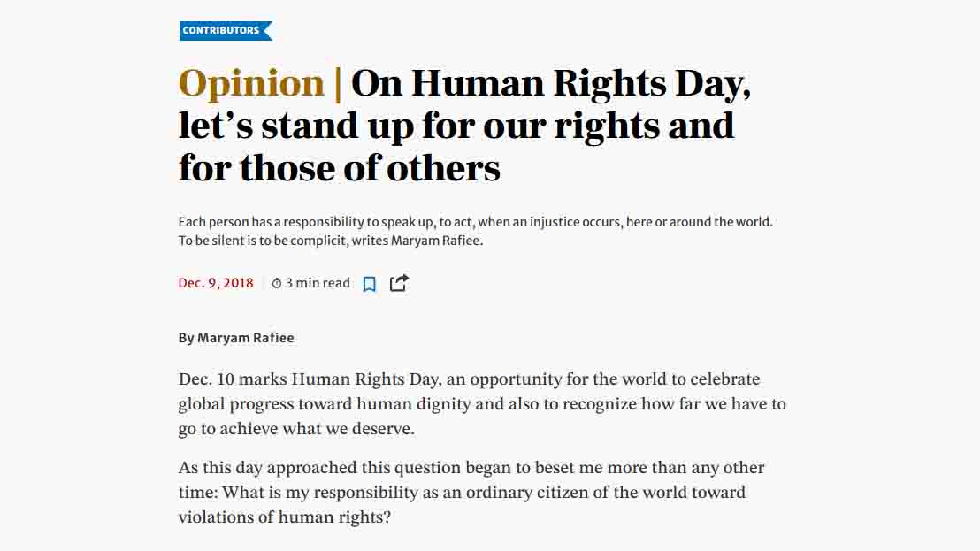Click the word 'By' before author name
980x551 pixels.
coord(187,338)
